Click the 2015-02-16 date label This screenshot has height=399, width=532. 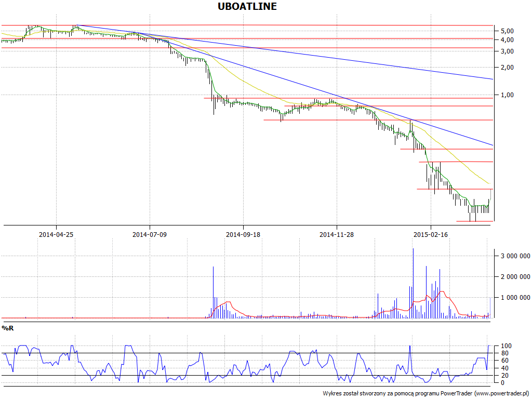pyautogui.click(x=430, y=235)
